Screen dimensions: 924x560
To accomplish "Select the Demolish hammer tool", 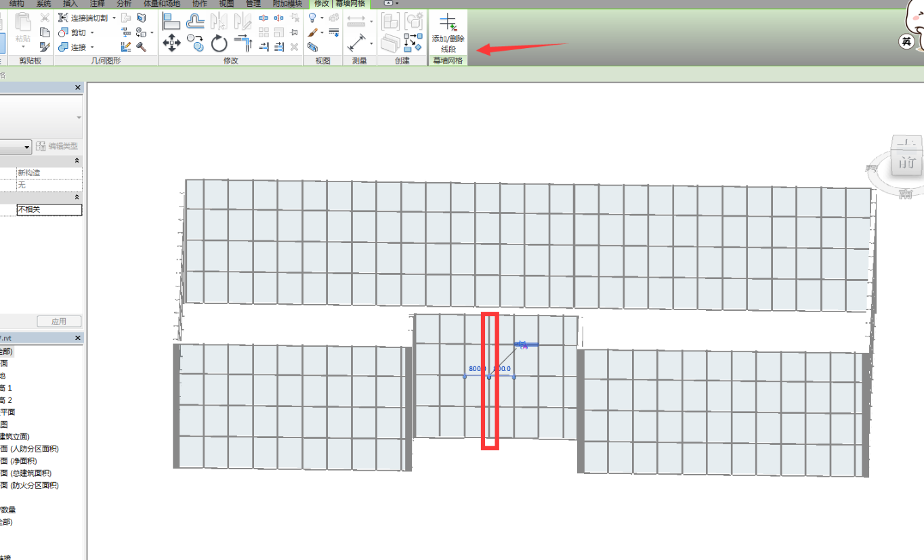I will [142, 47].
